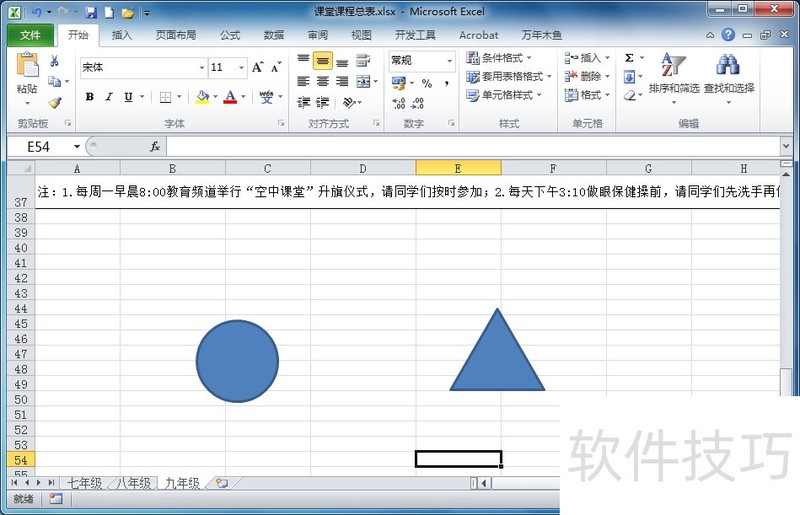
Task: Open 单元格样式 cell styles menu
Action: (504, 95)
